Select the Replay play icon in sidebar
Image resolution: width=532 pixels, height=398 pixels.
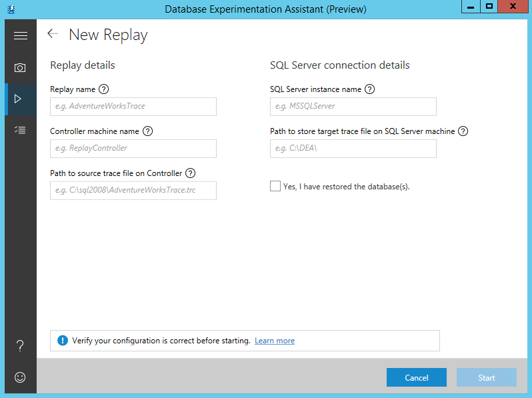coord(19,99)
